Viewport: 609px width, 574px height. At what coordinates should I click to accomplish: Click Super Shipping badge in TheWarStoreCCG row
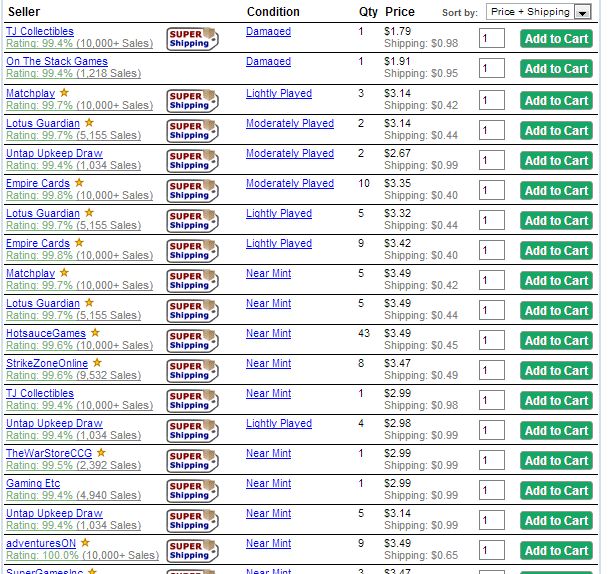(192, 460)
